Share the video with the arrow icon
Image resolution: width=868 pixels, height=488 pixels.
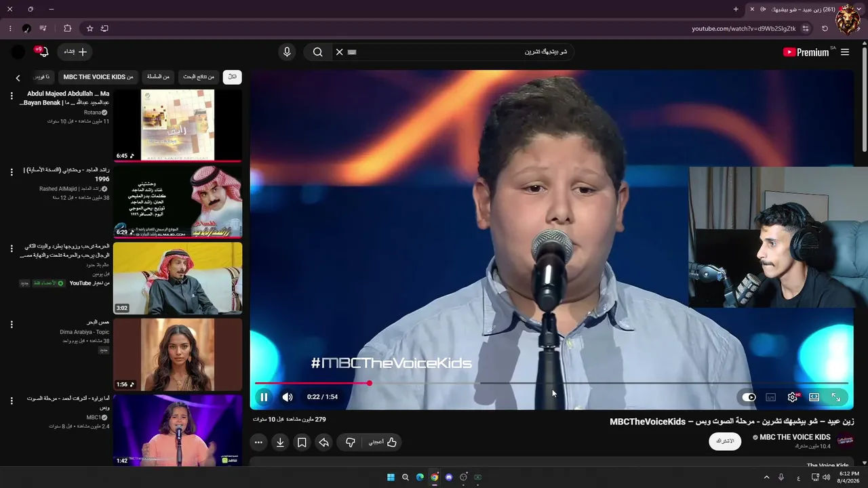pyautogui.click(x=324, y=442)
